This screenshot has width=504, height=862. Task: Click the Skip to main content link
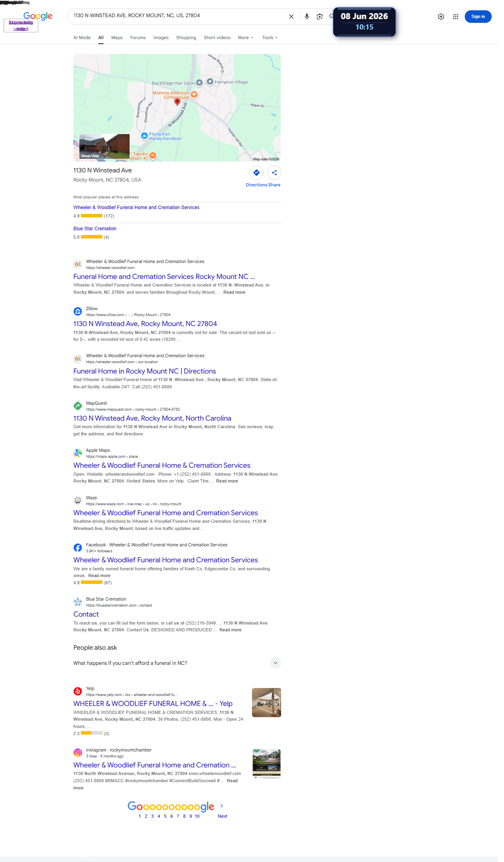coord(21,26)
